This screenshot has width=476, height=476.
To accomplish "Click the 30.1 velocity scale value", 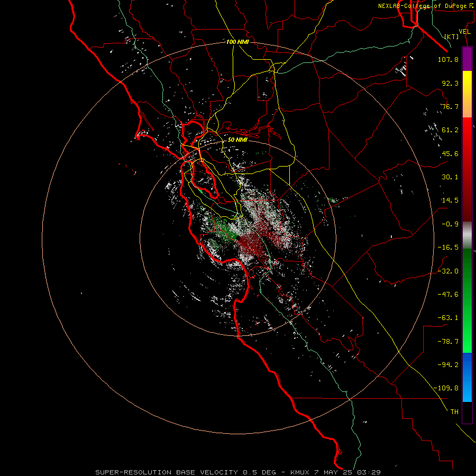I will pyautogui.click(x=450, y=177).
